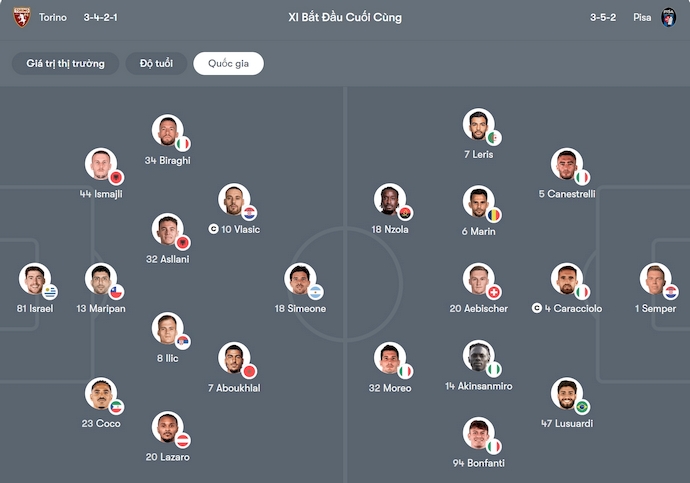Click Semper's goalkeeper photo

[x=656, y=280]
